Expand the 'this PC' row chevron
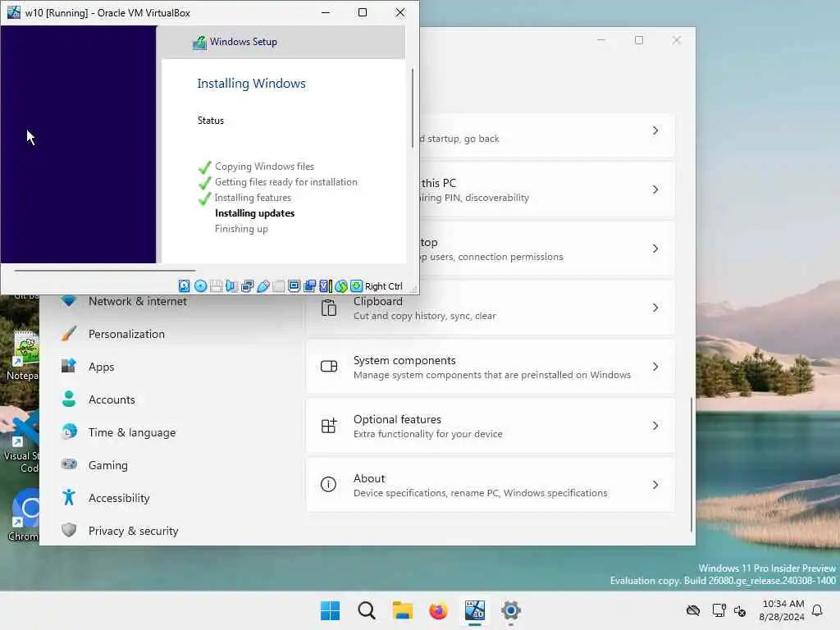This screenshot has height=630, width=840. click(655, 189)
